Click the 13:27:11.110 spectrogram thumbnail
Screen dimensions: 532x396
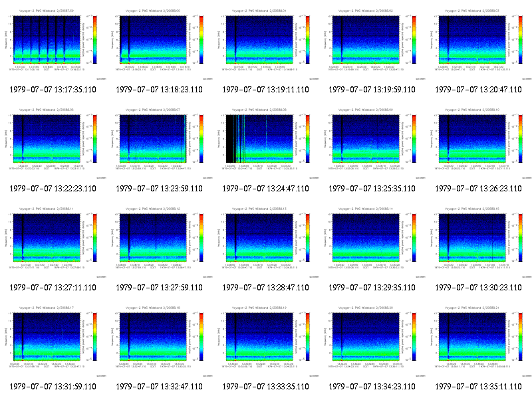53,242
